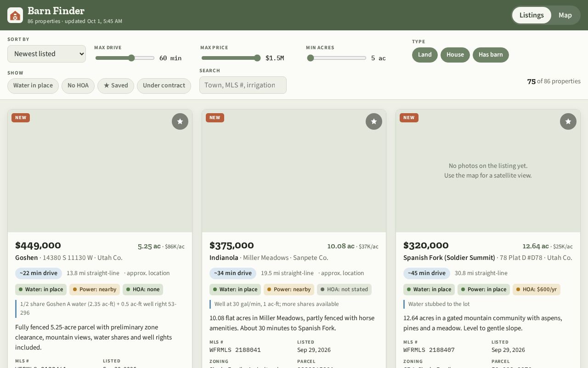Open the Sort By dropdown
This screenshot has height=368, width=588.
[46, 54]
